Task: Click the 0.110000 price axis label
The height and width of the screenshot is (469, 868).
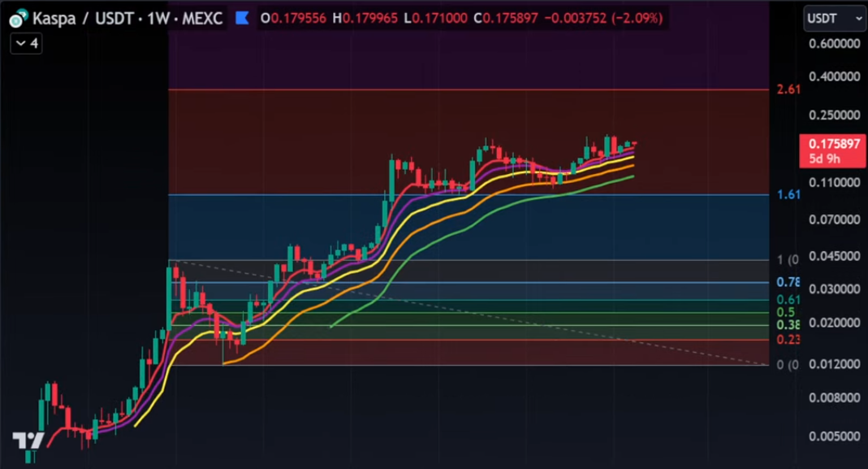Action: pyautogui.click(x=834, y=182)
